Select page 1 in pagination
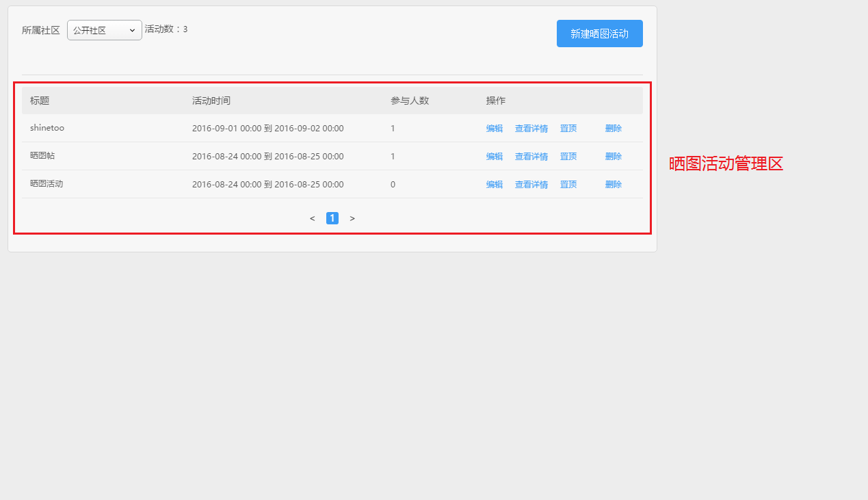 tap(332, 218)
